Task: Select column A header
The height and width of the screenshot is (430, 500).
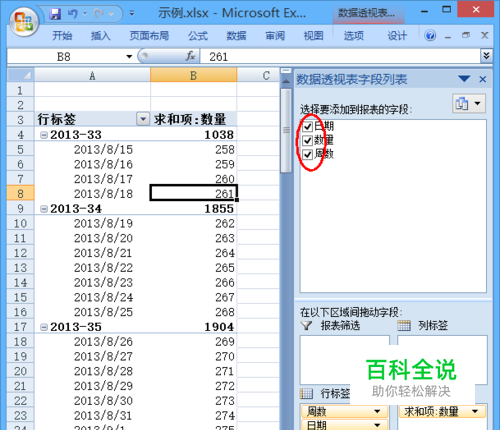Action: [92, 75]
